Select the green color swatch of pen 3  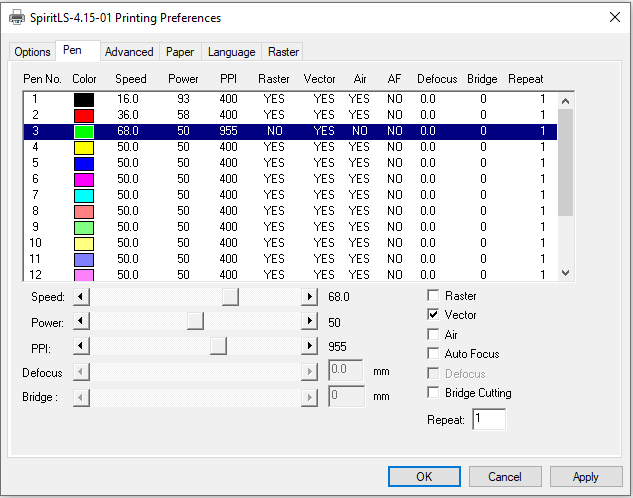(x=84, y=132)
